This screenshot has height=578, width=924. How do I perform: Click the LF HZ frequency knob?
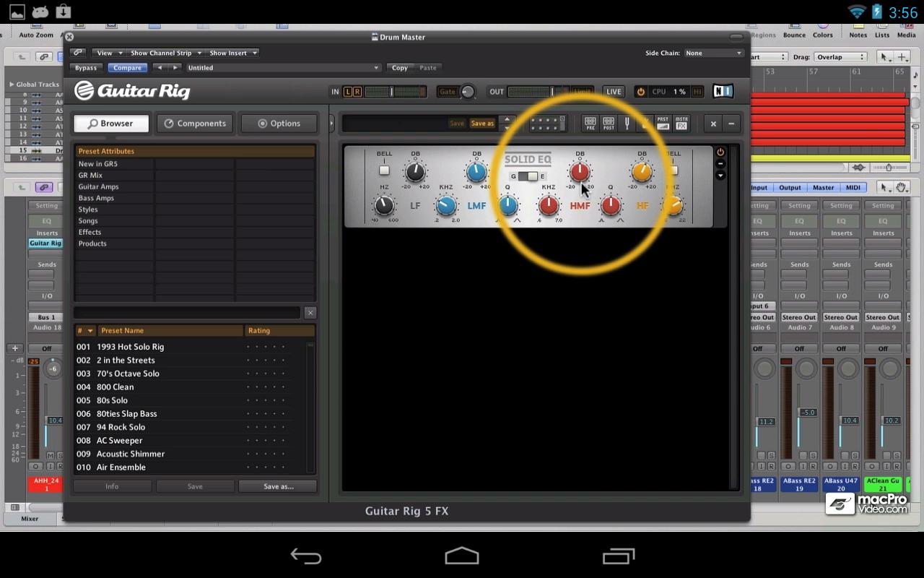(x=384, y=206)
